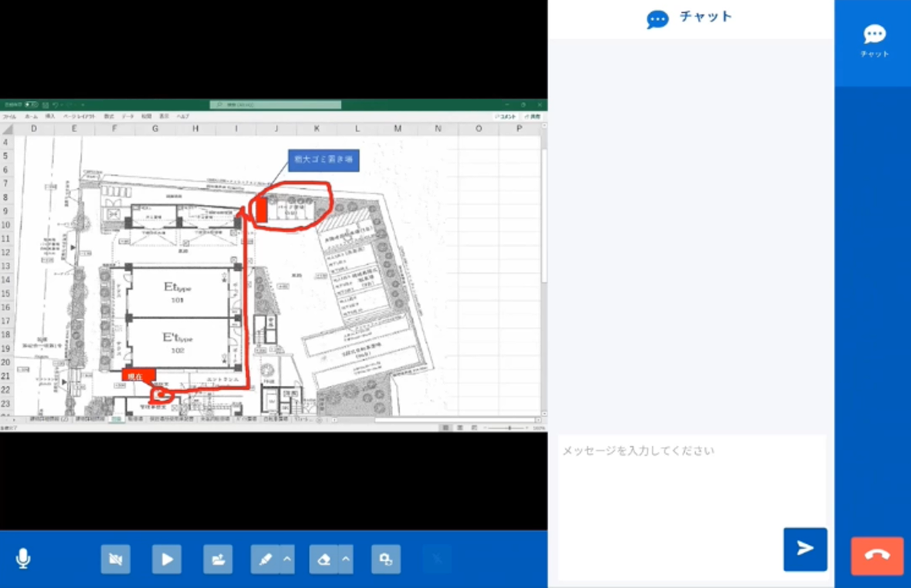Open the Excel ヘルプ tab

(183, 116)
